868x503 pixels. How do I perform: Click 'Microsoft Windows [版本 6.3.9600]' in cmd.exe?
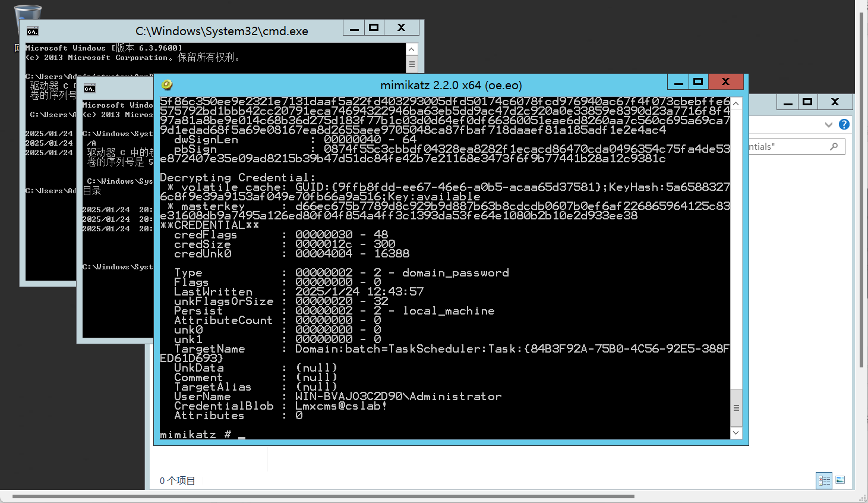[x=104, y=48]
